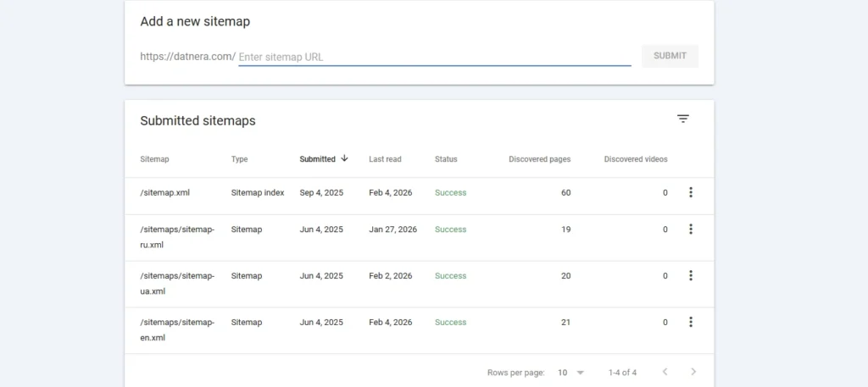Image resolution: width=868 pixels, height=387 pixels.
Task: Focus the Enter sitemap URL field
Action: 435,57
